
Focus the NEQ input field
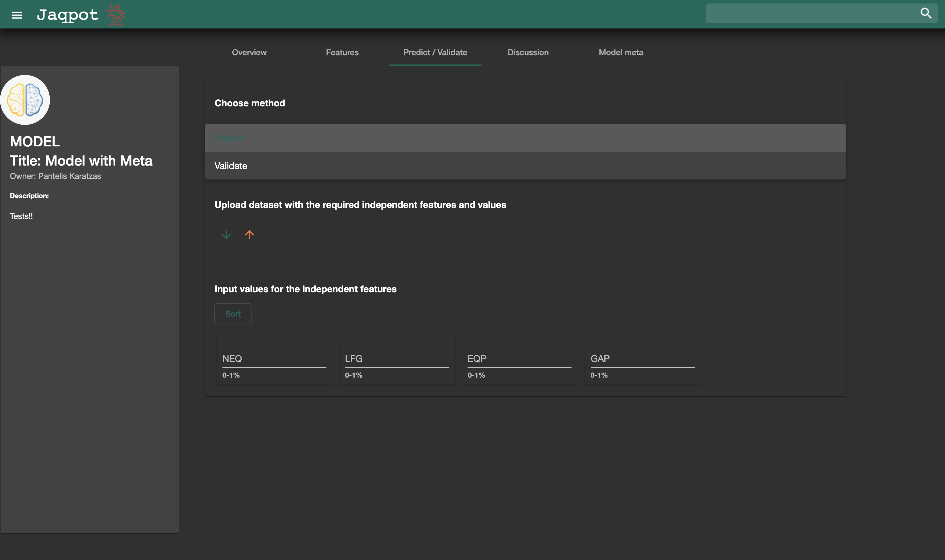(x=274, y=359)
